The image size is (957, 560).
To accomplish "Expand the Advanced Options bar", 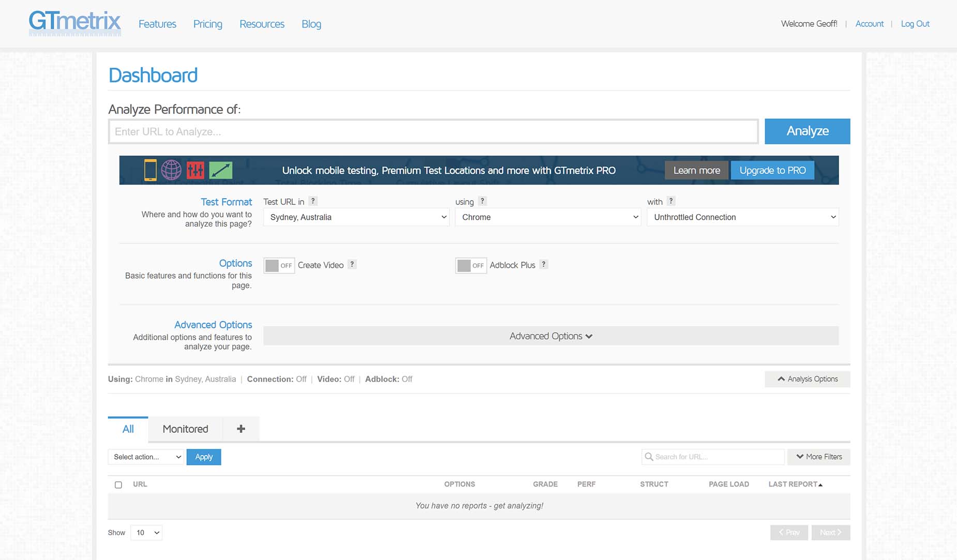I will point(551,336).
